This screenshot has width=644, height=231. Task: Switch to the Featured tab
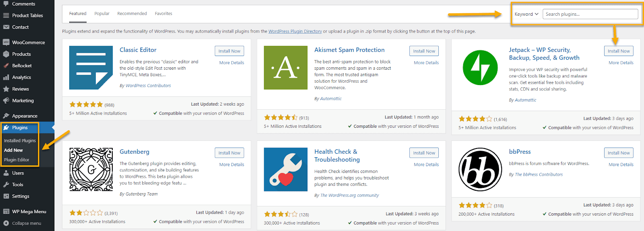[x=78, y=13]
